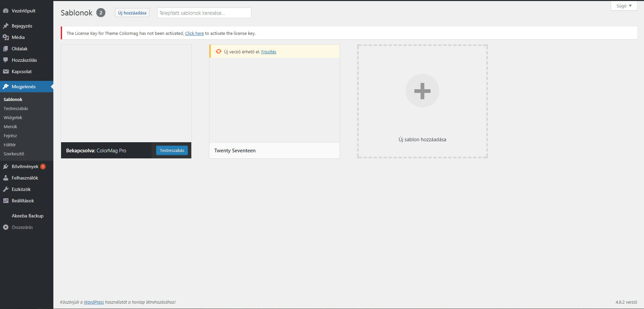Open the Súgó help dropdown
Viewport: 644px width, 309px height.
[x=624, y=6]
